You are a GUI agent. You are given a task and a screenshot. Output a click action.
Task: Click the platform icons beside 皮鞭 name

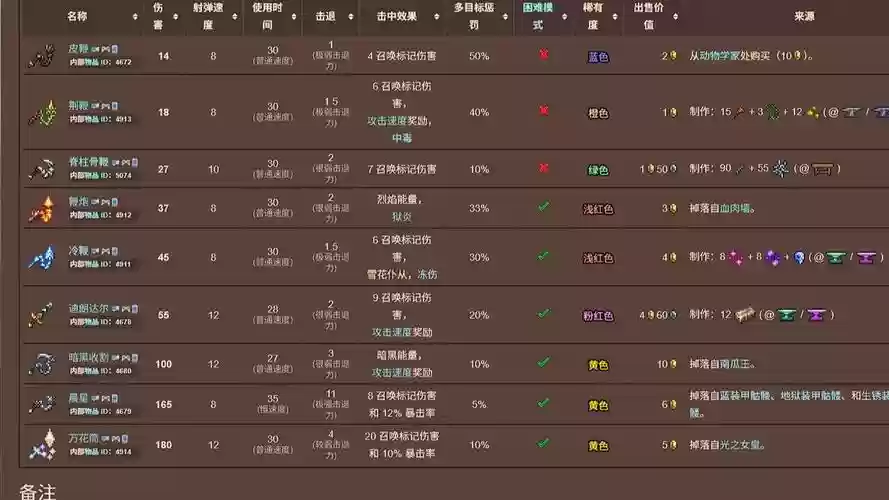point(107,49)
